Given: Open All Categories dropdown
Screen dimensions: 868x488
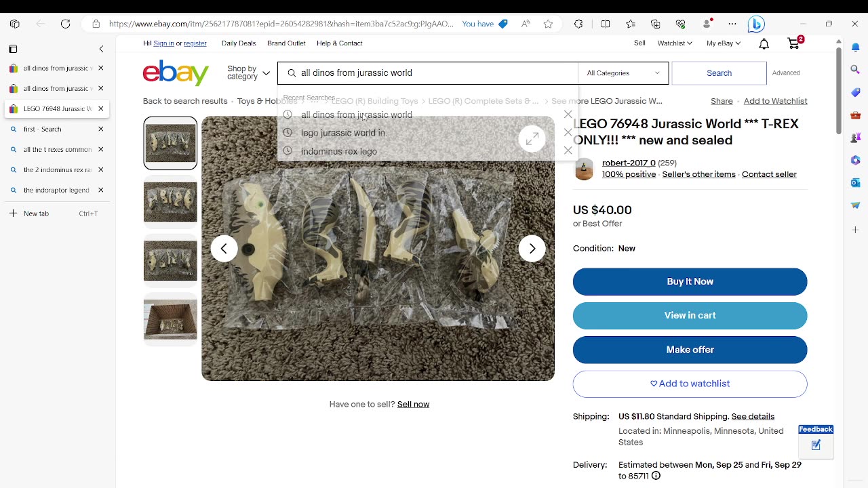Looking at the screenshot, I should click(623, 73).
